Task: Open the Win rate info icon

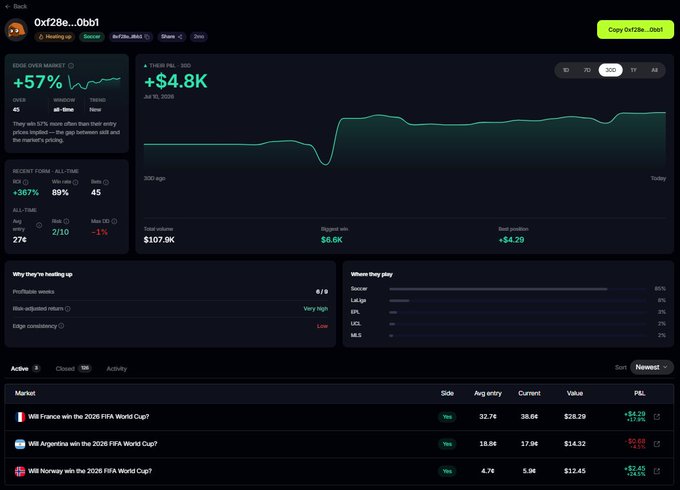Action: (75, 182)
